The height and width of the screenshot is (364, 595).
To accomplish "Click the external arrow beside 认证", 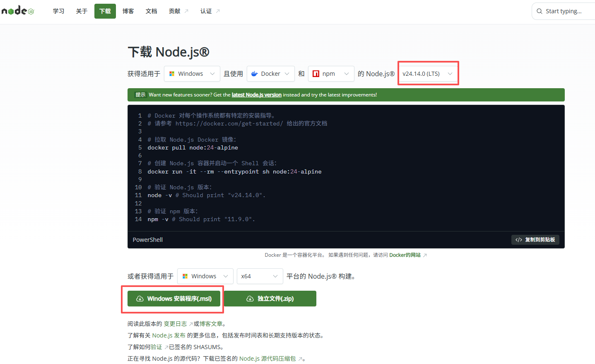I will [218, 11].
